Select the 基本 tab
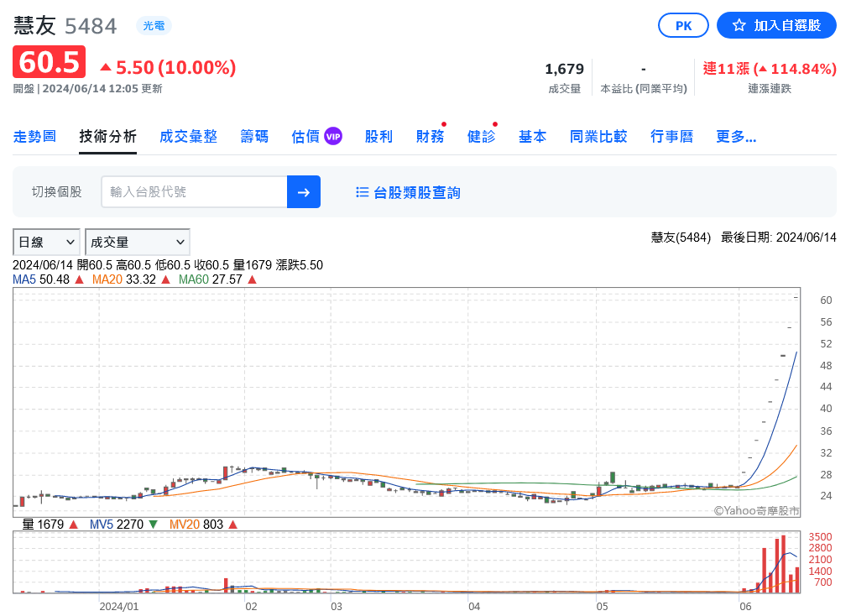Screen dimensions: 851x616 [x=532, y=136]
